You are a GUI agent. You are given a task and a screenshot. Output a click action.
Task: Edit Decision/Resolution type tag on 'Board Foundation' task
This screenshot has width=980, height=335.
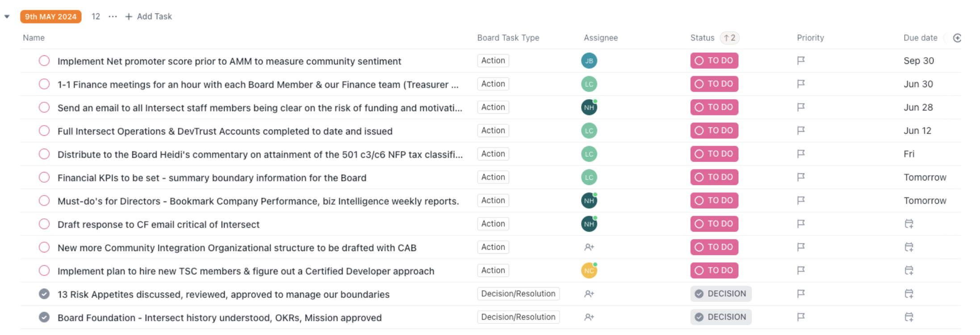518,317
